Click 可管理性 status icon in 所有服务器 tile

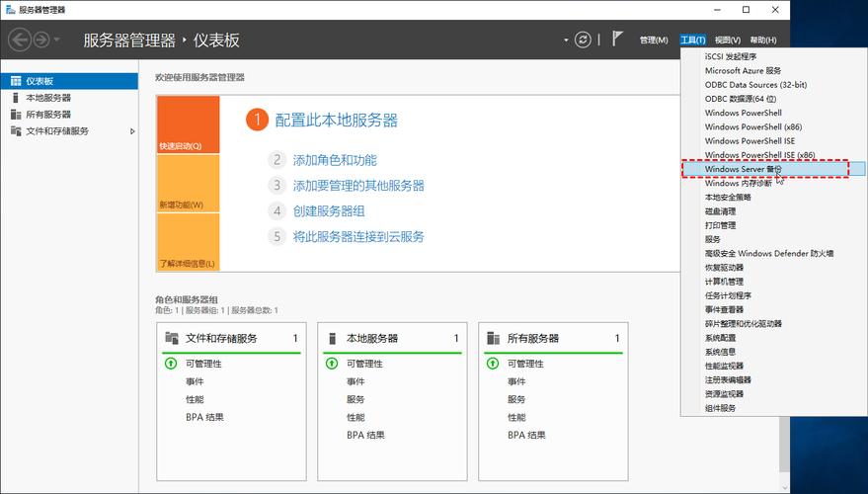pos(493,364)
